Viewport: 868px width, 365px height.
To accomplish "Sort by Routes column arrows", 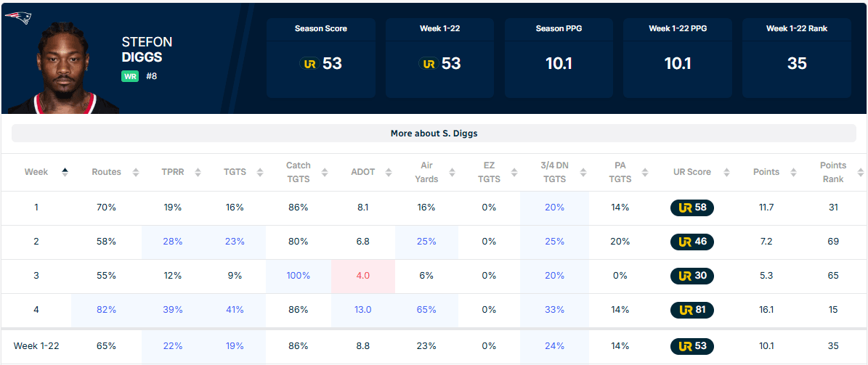I will click(x=135, y=172).
